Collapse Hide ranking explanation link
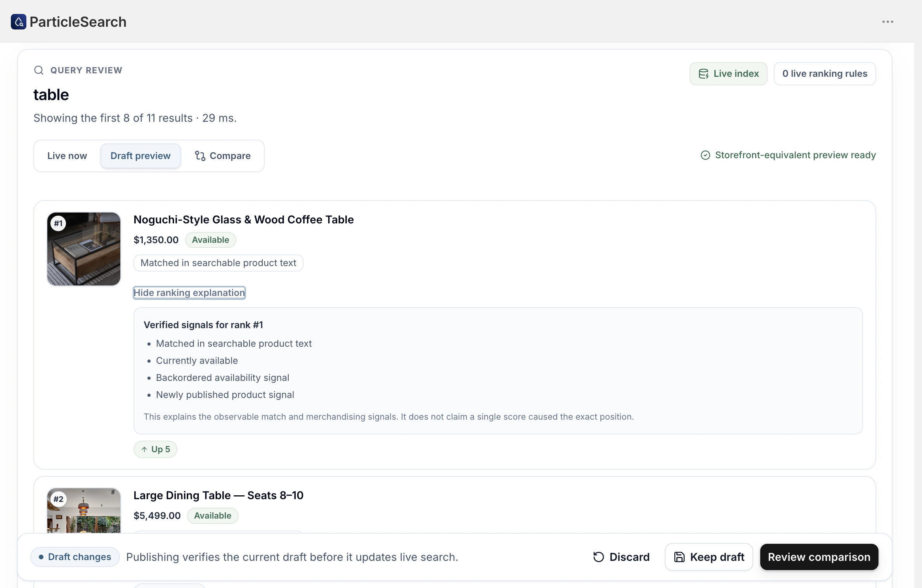The height and width of the screenshot is (588, 922). 189,293
